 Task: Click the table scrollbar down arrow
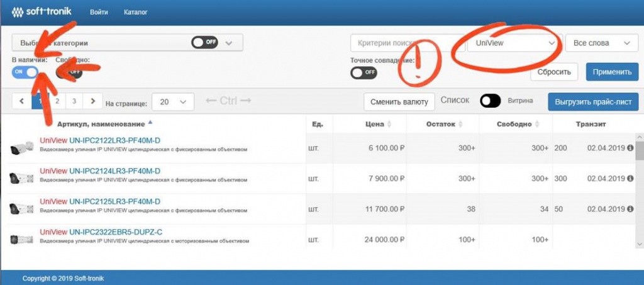click(639, 244)
